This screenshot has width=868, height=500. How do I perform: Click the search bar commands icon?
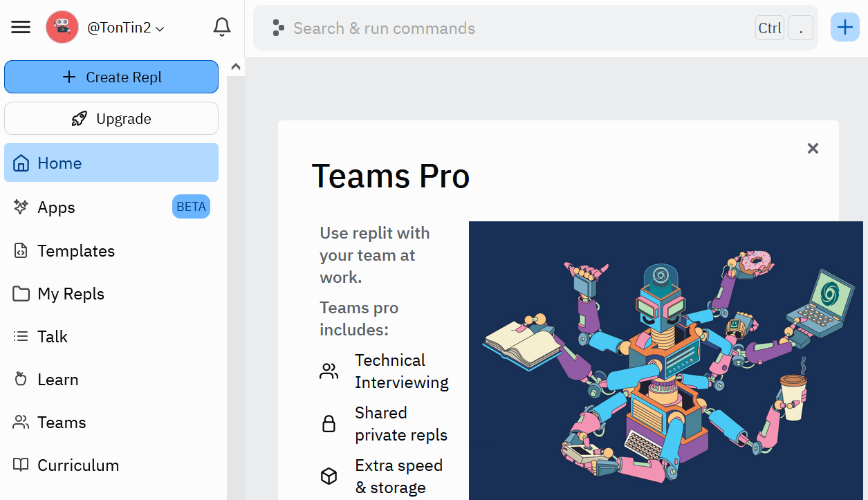coord(278,28)
